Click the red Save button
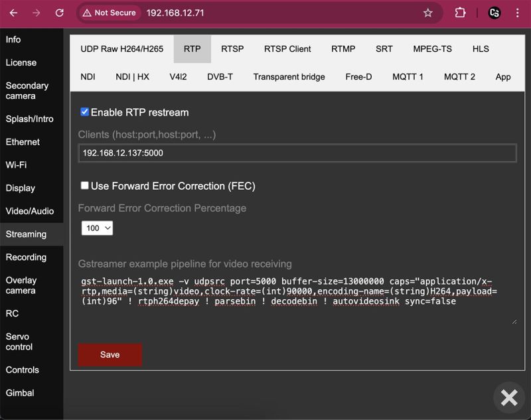Screen dimensions: 531x420 point(110,354)
